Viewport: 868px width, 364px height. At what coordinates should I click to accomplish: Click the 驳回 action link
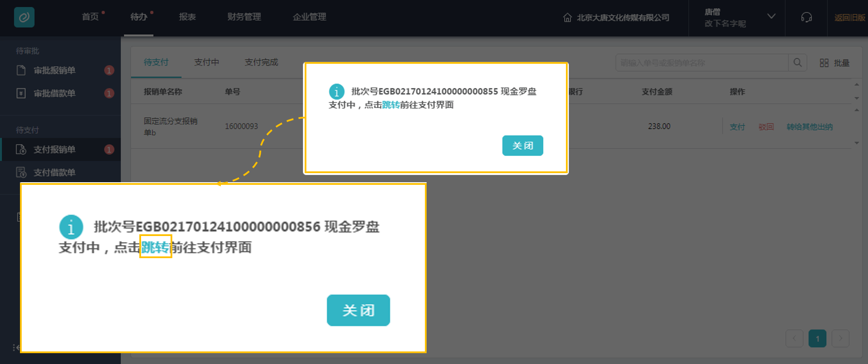pos(766,127)
